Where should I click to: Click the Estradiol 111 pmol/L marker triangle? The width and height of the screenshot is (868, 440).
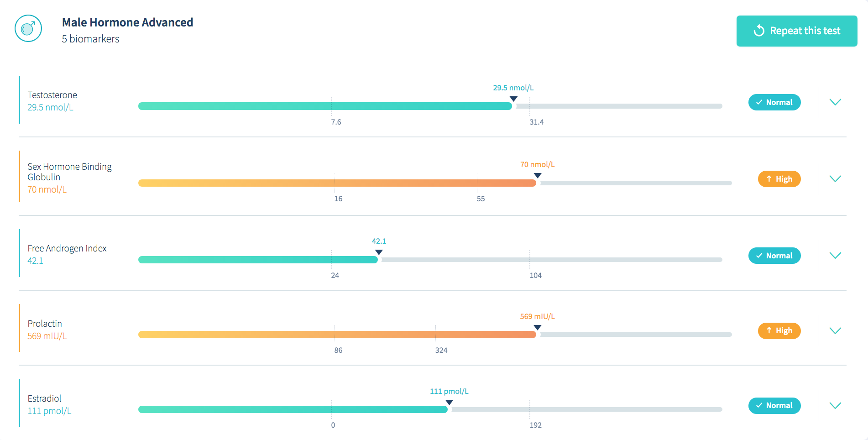tap(450, 403)
